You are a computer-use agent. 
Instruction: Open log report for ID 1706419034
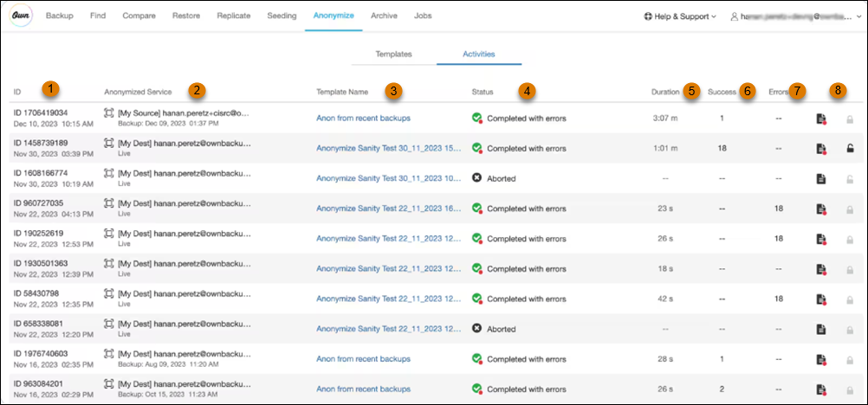[821, 119]
